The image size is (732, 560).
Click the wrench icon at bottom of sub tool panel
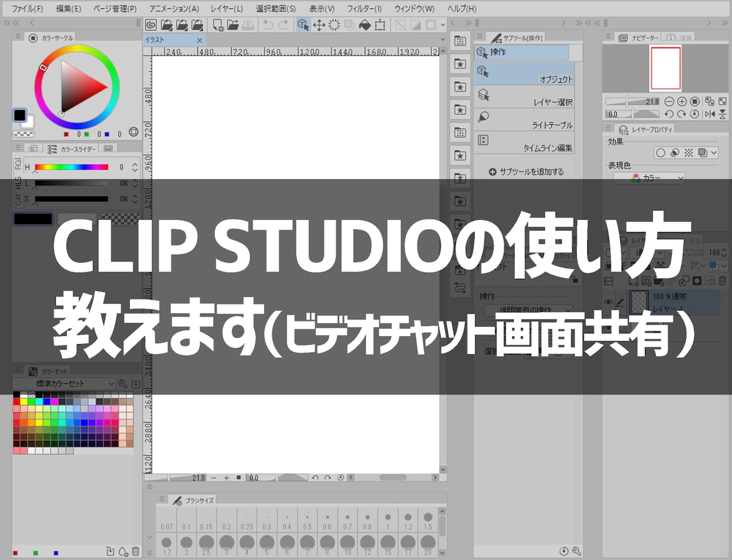577,551
